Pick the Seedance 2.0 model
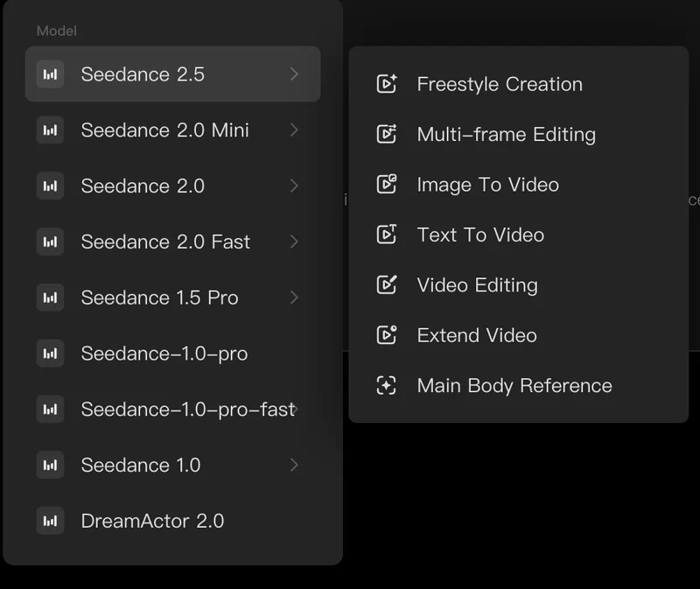 [x=172, y=186]
